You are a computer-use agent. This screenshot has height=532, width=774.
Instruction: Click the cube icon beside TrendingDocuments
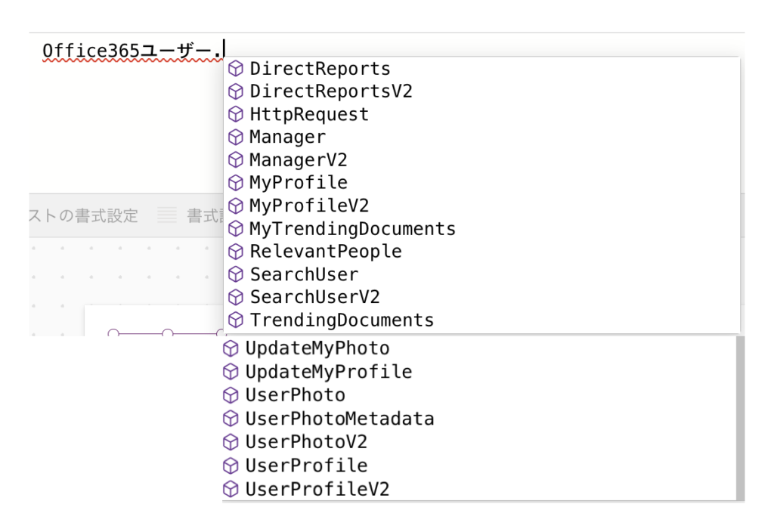[x=237, y=320]
